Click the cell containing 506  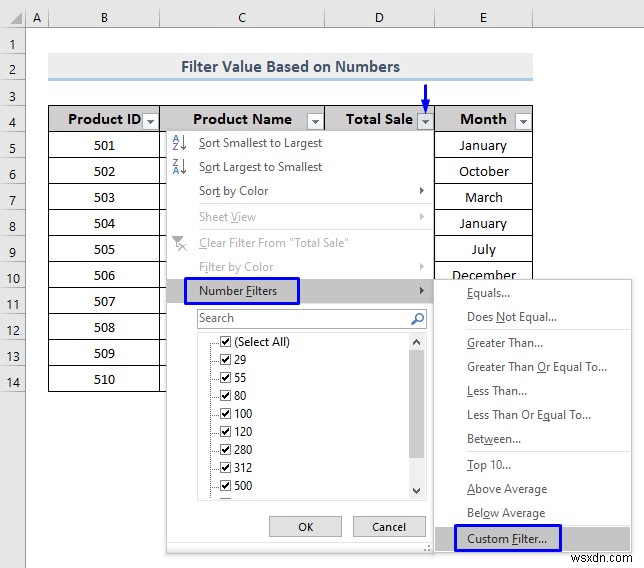click(104, 276)
